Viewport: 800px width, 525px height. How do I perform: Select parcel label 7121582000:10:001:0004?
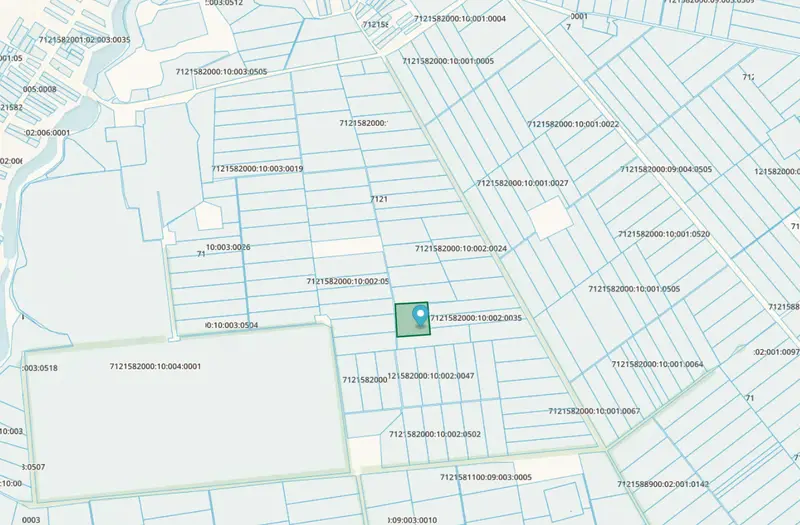[x=460, y=19]
